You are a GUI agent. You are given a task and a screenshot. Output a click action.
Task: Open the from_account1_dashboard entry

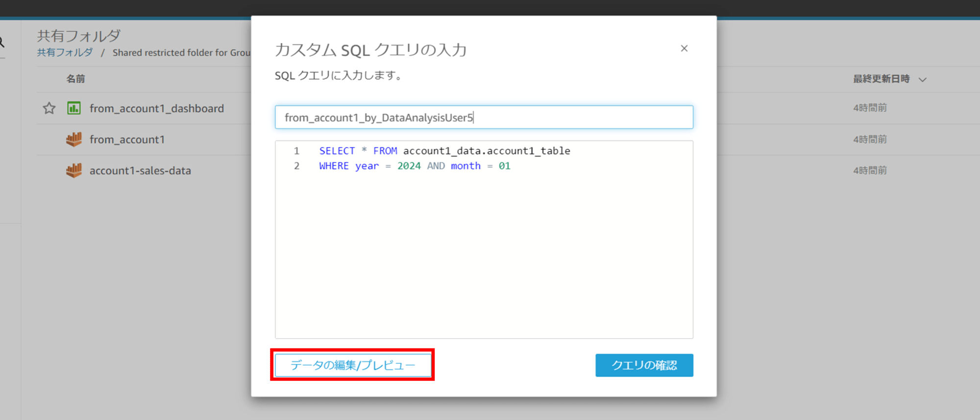click(x=156, y=109)
